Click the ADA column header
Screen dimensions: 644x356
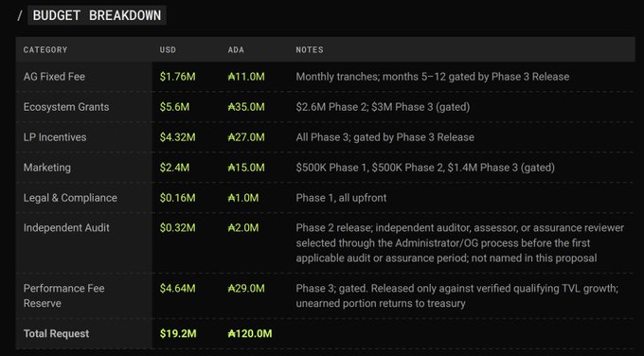click(236, 49)
